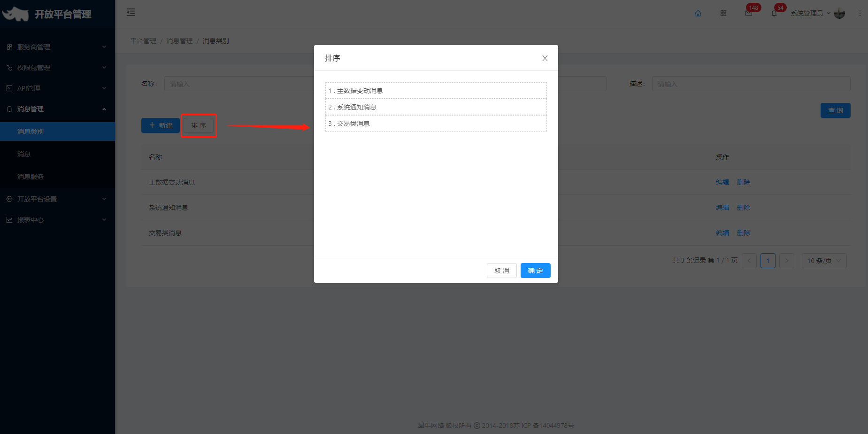Delete the 主数据变动消息 row
Screen dimensions: 868x434
pos(744,182)
